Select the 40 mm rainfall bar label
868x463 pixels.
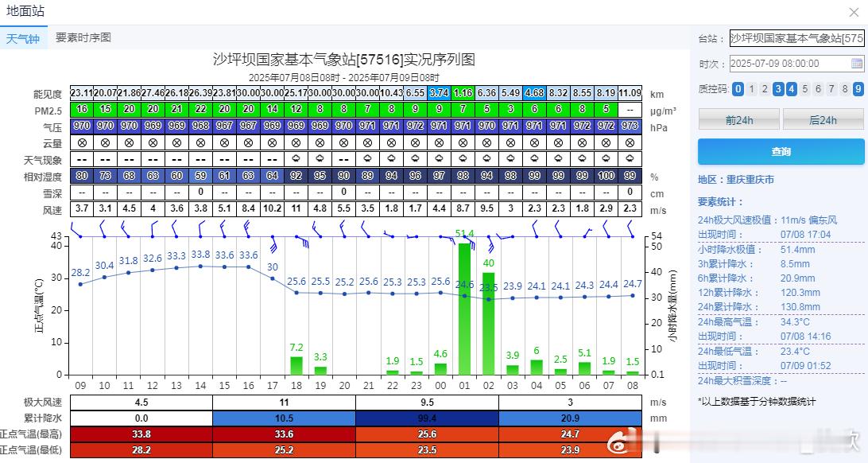click(x=488, y=263)
